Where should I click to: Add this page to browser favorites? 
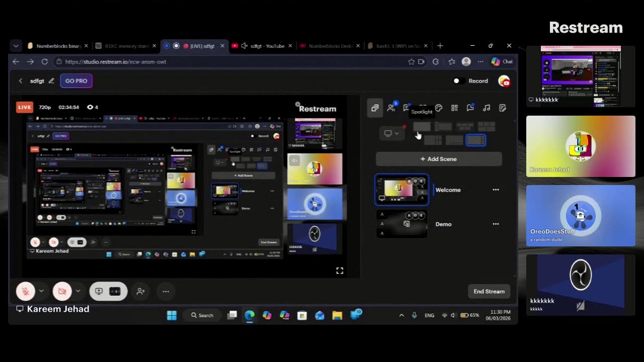tap(411, 61)
